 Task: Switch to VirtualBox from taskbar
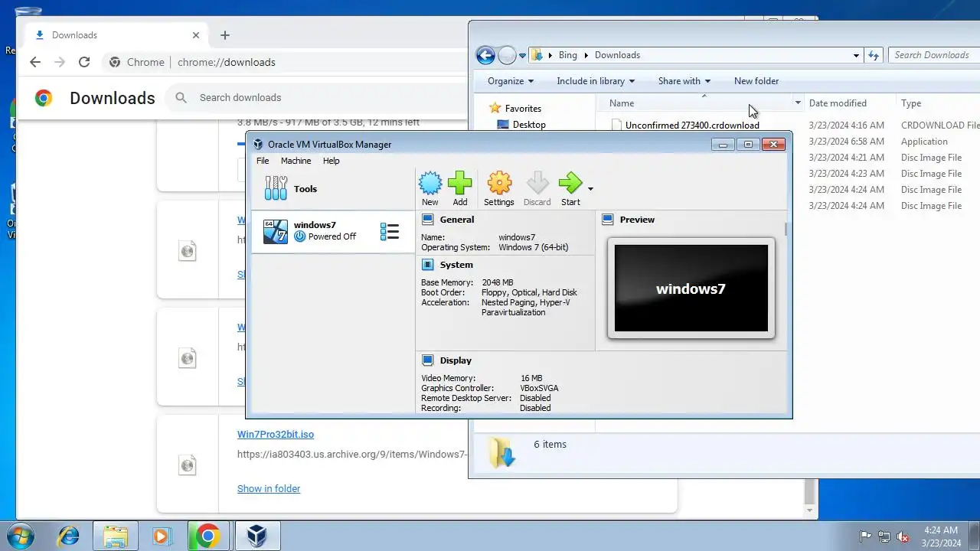click(x=256, y=536)
